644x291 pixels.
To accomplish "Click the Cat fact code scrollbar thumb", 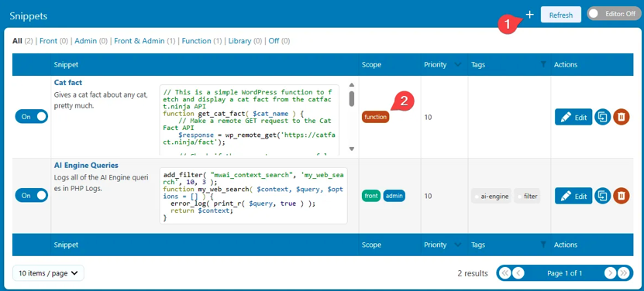I will [352, 98].
